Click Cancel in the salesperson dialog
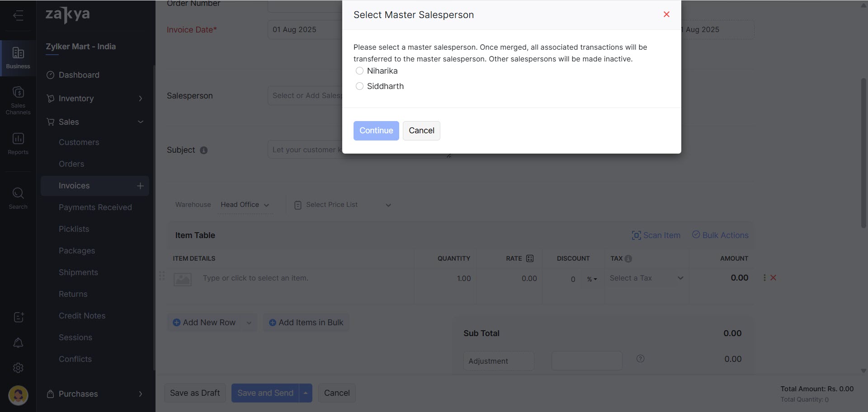 [421, 131]
